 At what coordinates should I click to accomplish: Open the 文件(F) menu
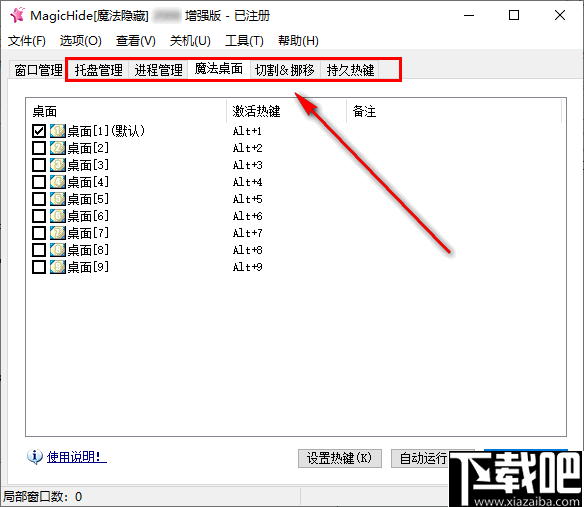click(x=27, y=41)
